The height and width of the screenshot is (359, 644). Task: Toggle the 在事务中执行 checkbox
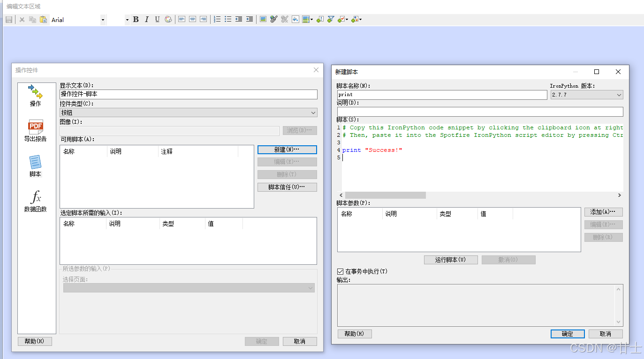pyautogui.click(x=341, y=271)
